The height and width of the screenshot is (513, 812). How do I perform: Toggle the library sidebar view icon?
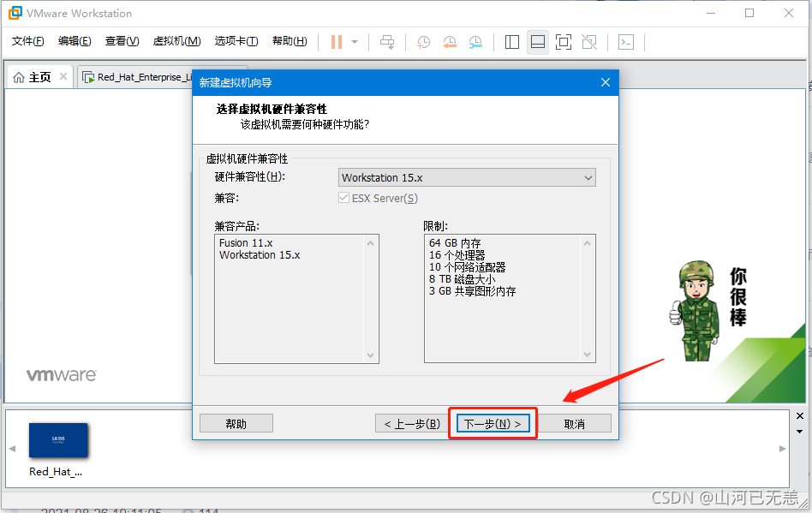pyautogui.click(x=511, y=42)
